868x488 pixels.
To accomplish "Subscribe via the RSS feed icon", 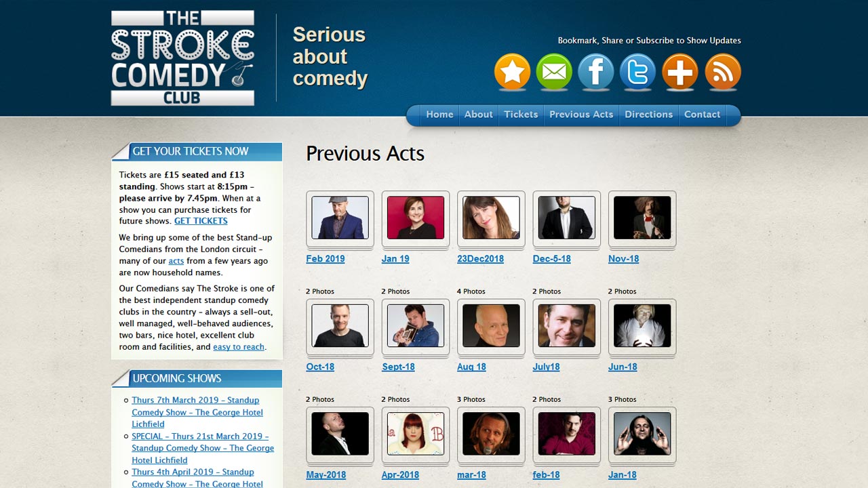I will pyautogui.click(x=723, y=72).
